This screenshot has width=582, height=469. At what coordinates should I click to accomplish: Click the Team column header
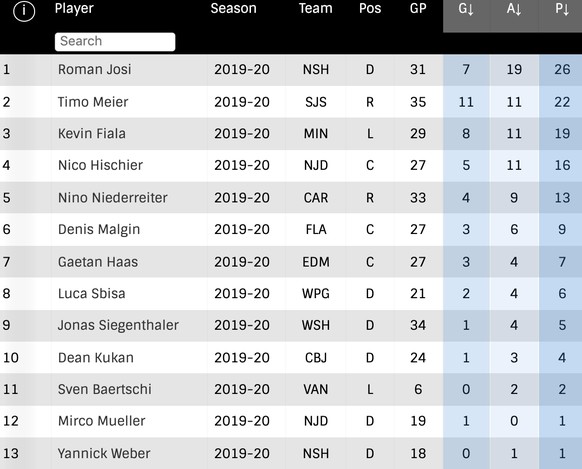(x=316, y=9)
